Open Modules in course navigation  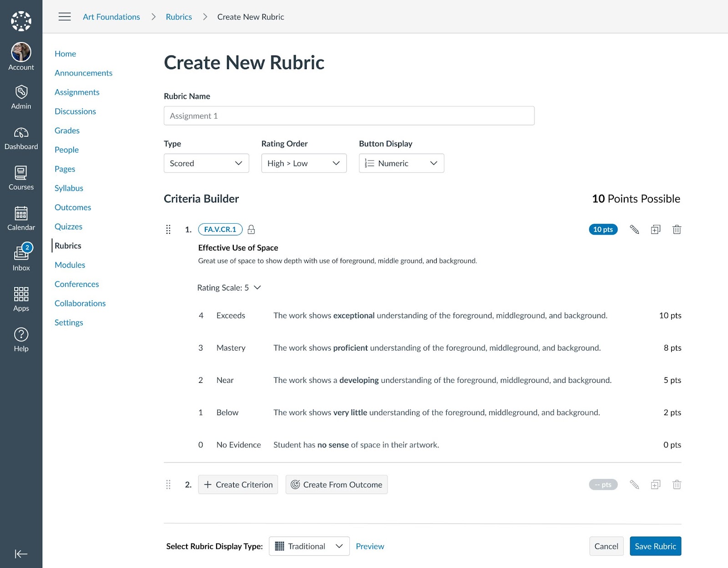[70, 265]
